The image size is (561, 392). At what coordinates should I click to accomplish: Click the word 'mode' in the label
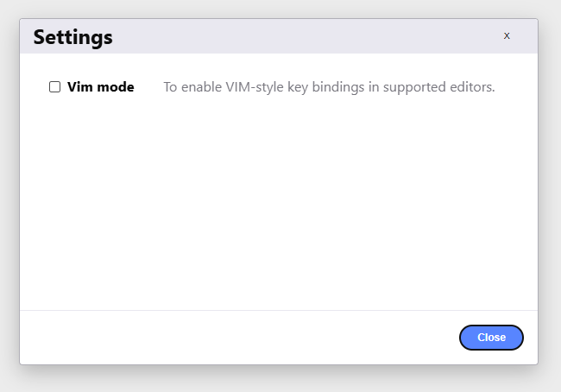[116, 87]
